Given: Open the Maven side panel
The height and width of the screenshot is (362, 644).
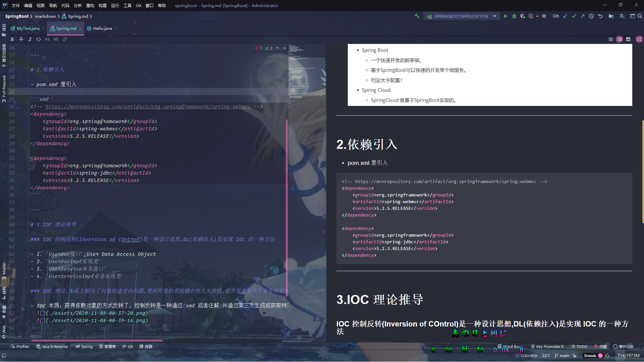Looking at the screenshot, I should pos(4,271).
